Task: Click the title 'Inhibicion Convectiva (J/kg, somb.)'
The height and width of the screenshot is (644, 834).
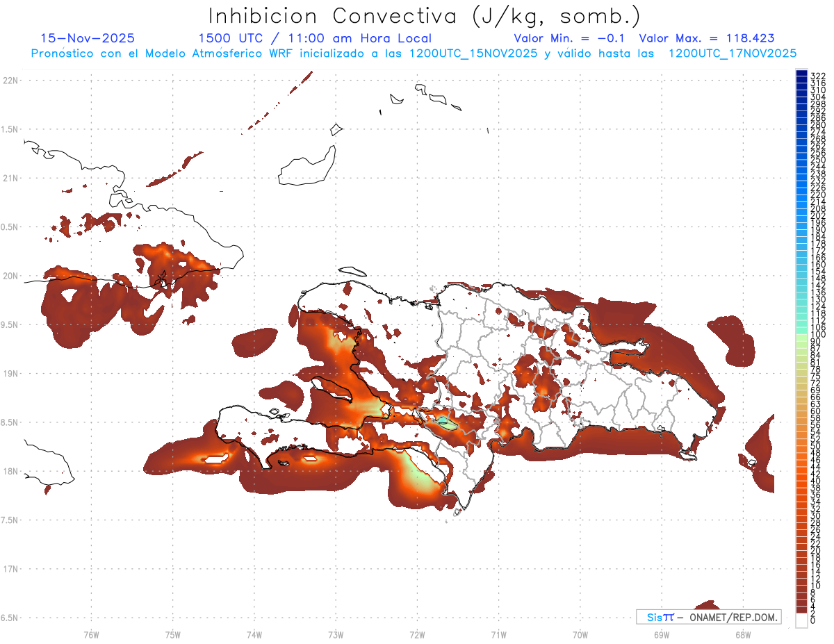Action: [425, 16]
